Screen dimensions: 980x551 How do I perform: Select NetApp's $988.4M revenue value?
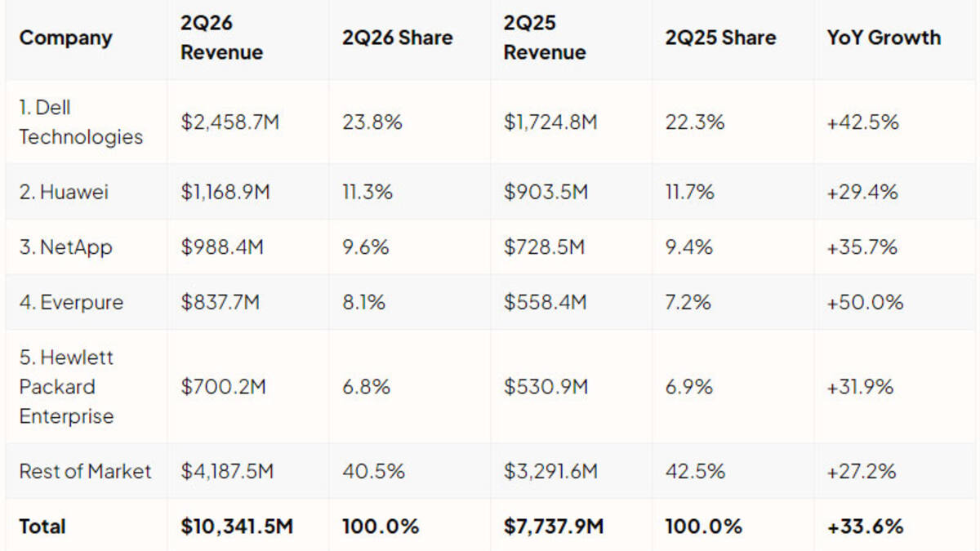pyautogui.click(x=222, y=247)
